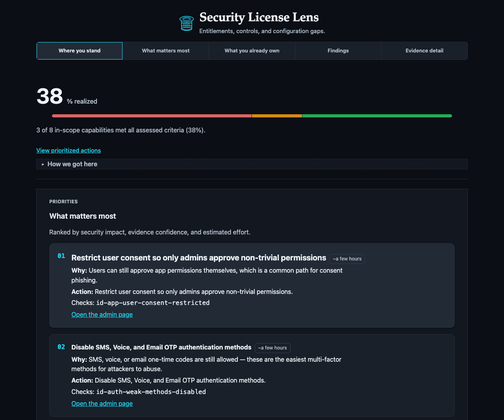The image size is (504, 420).
Task: Click the effort badge on priority 01
Action: [x=347, y=259]
